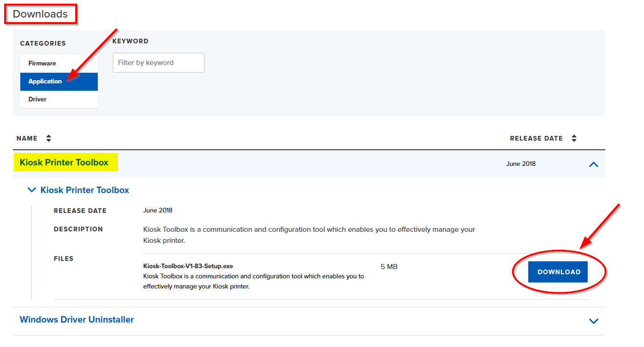644x347 pixels.
Task: Click the chevron beside inner Kiosk Printer Toolbox
Action: pos(31,189)
